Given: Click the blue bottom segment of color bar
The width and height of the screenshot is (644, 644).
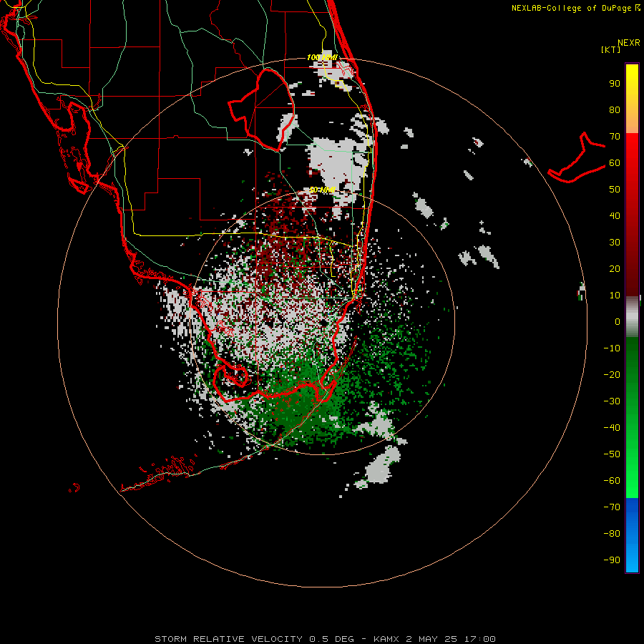Looking at the screenshot, I should tap(632, 535).
